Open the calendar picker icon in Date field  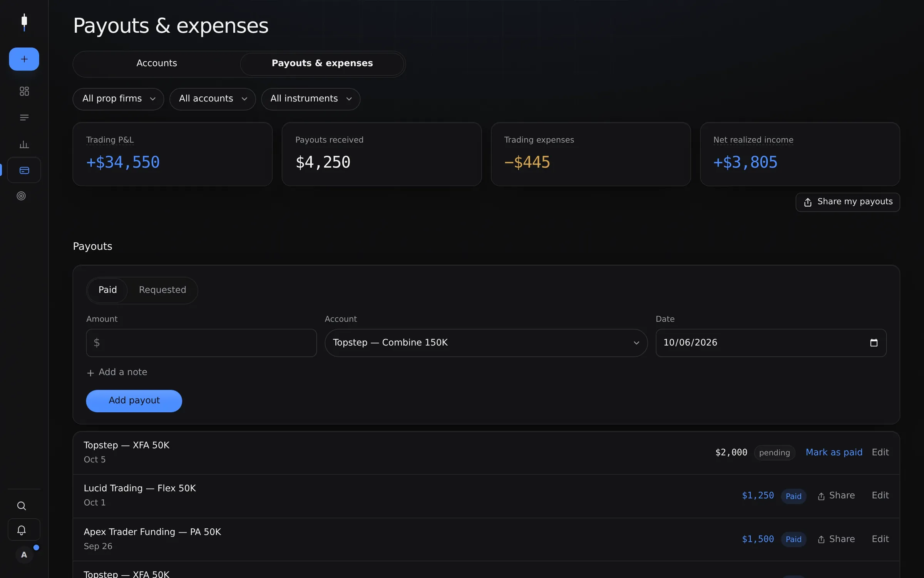pos(874,343)
